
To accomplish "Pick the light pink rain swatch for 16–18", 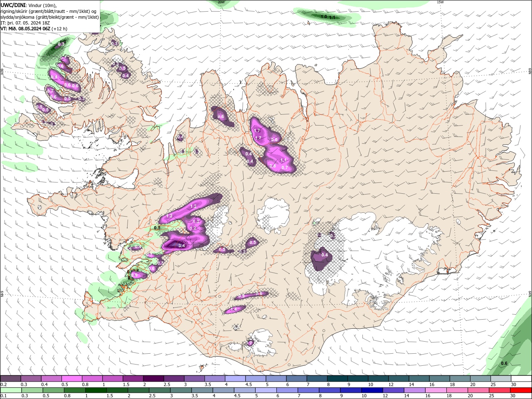I will tap(436, 390).
